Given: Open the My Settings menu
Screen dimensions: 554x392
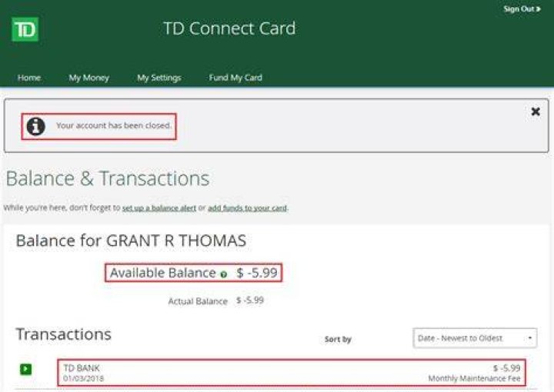Looking at the screenshot, I should 159,78.
